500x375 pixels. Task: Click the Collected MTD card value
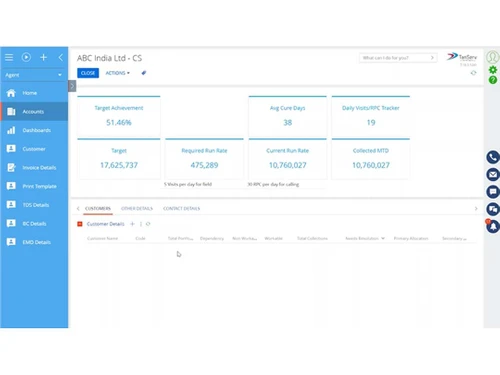pyautogui.click(x=371, y=165)
